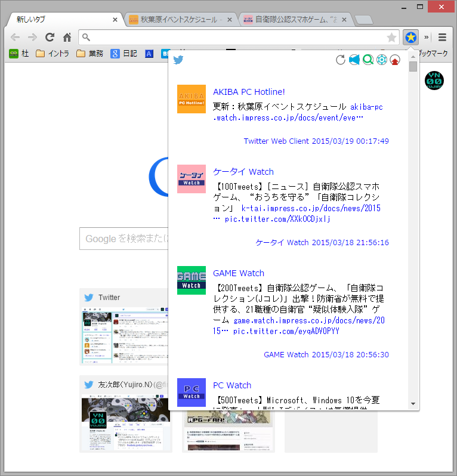The image size is (457, 476).
Task: Minimize the Chrome window
Action: point(404,7)
